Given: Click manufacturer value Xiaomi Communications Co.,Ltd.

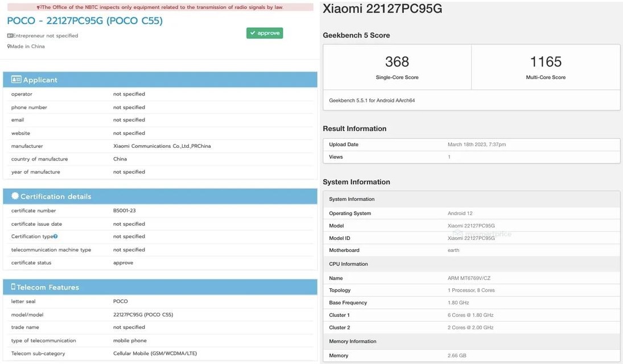Looking at the screenshot, I should click(162, 146).
